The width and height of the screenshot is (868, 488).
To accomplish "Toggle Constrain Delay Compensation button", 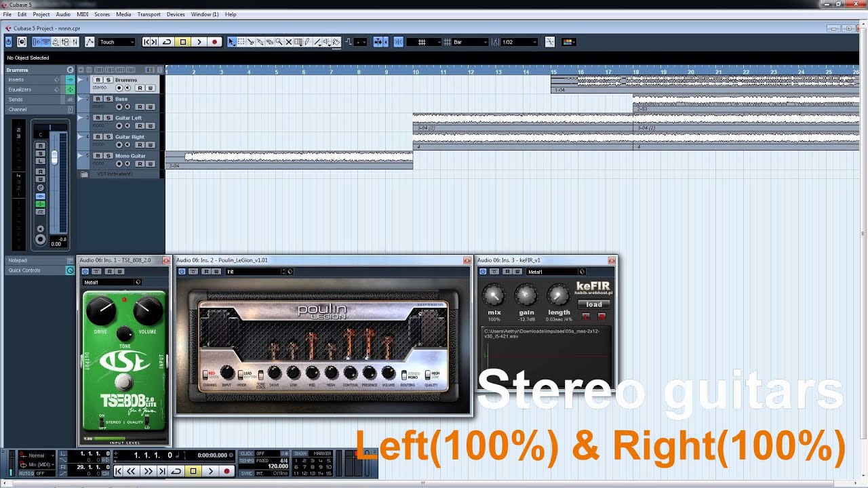I will 22,42.
